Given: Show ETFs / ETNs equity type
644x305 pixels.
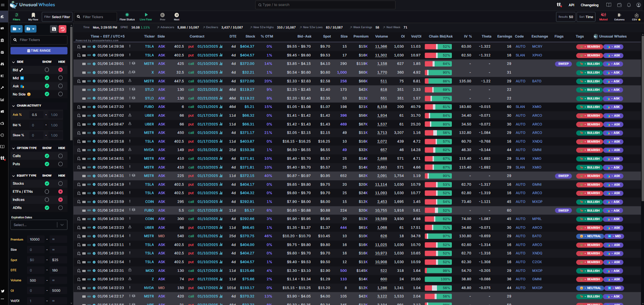Looking at the screenshot, I should coord(47,192).
